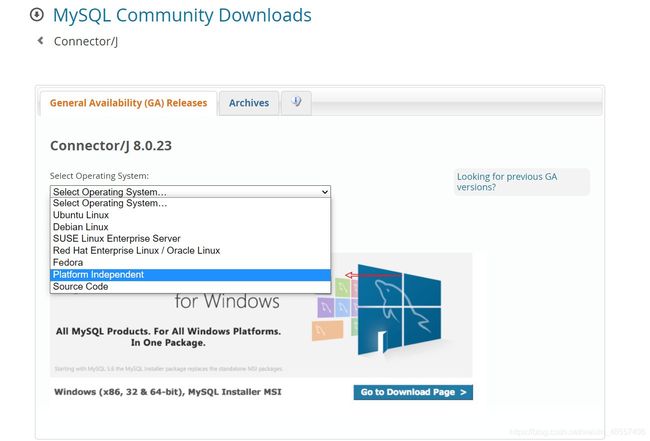Click the MySQL Installer for Windows banner logo
The height and width of the screenshot is (441, 650).
click(x=399, y=311)
